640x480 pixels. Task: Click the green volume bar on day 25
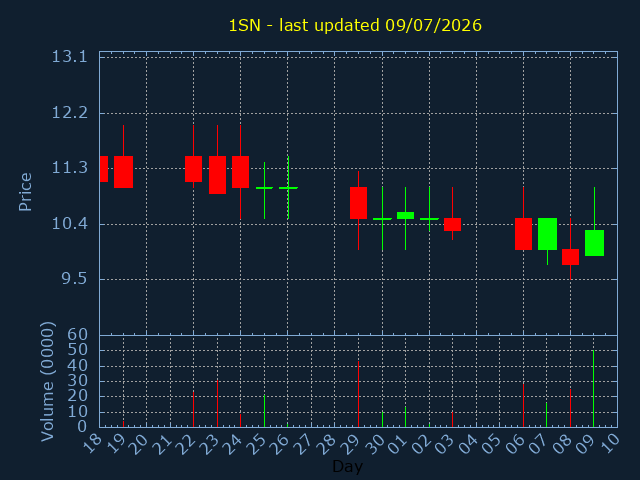[264, 411]
